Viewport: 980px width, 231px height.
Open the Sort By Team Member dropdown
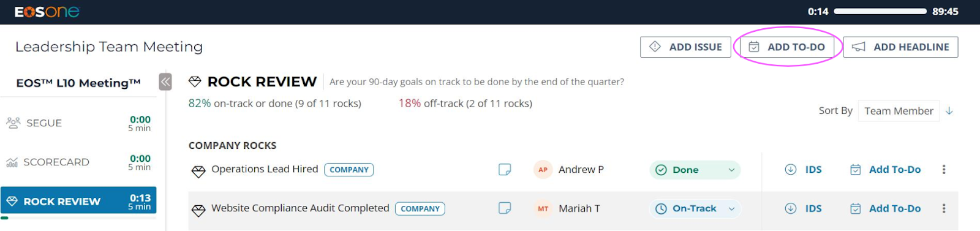[899, 111]
